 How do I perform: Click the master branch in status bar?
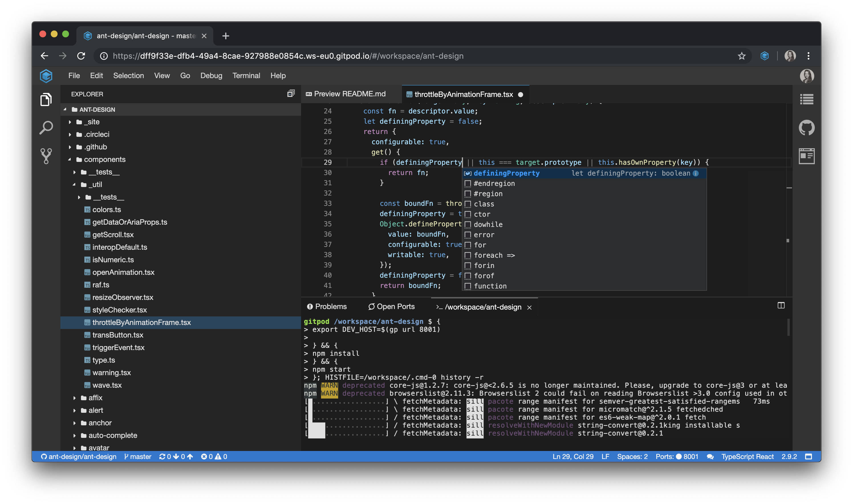pyautogui.click(x=138, y=457)
